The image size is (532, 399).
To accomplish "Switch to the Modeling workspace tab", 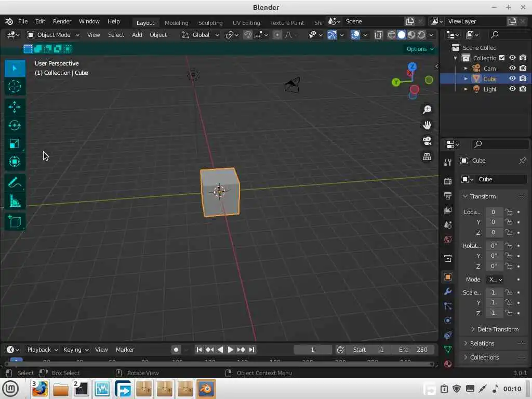I will tap(177, 23).
